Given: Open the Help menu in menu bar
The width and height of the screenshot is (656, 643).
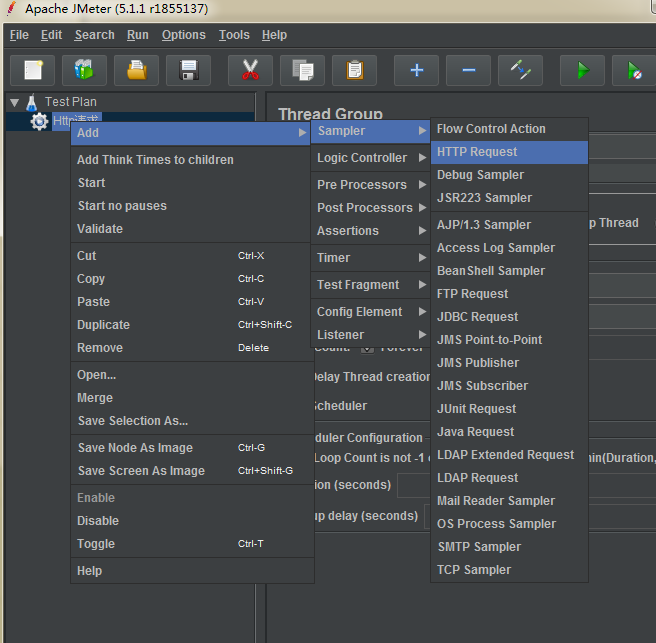Looking at the screenshot, I should click(x=274, y=35).
